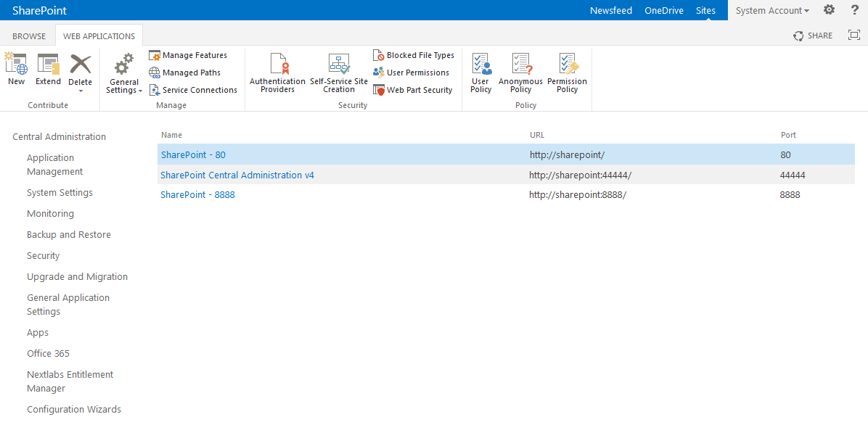Switch to the Browse tab

click(x=29, y=36)
